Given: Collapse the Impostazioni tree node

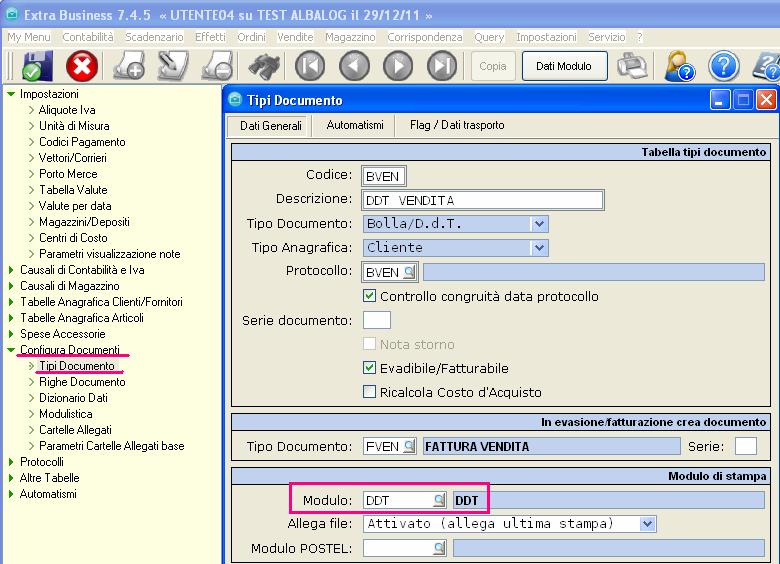Looking at the screenshot, I should (11, 94).
